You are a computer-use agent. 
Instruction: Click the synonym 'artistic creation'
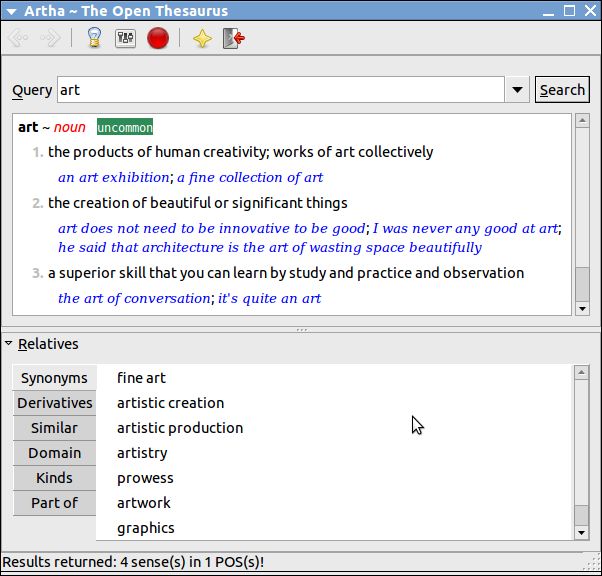pyautogui.click(x=170, y=403)
